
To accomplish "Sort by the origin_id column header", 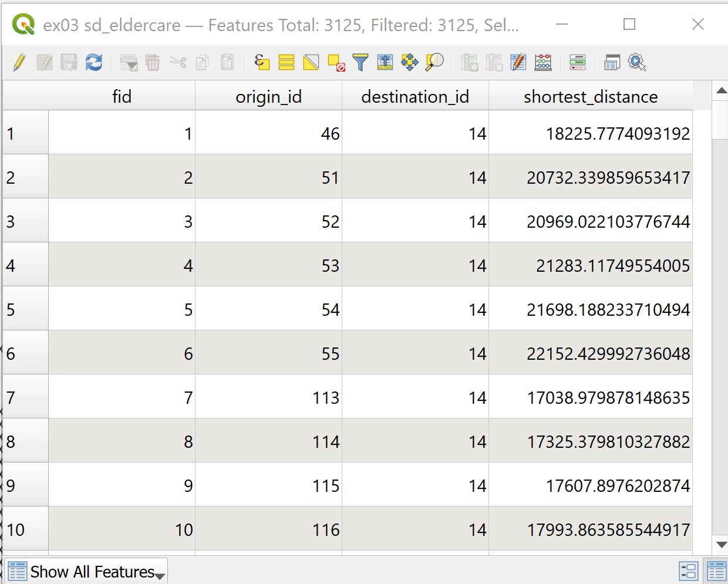I will [x=268, y=96].
